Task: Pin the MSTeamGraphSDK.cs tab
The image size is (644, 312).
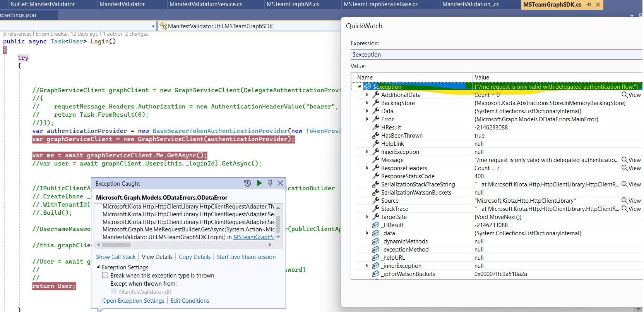Action: point(589,4)
